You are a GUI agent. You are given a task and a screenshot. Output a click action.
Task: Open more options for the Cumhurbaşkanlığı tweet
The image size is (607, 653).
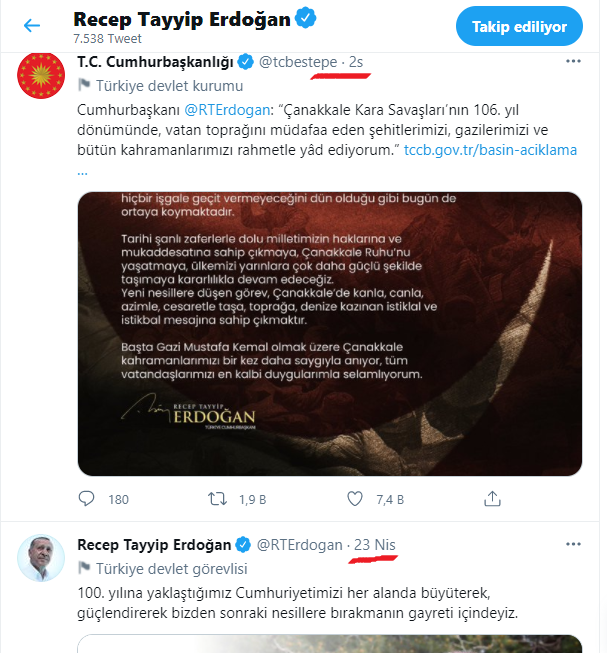coord(573,62)
